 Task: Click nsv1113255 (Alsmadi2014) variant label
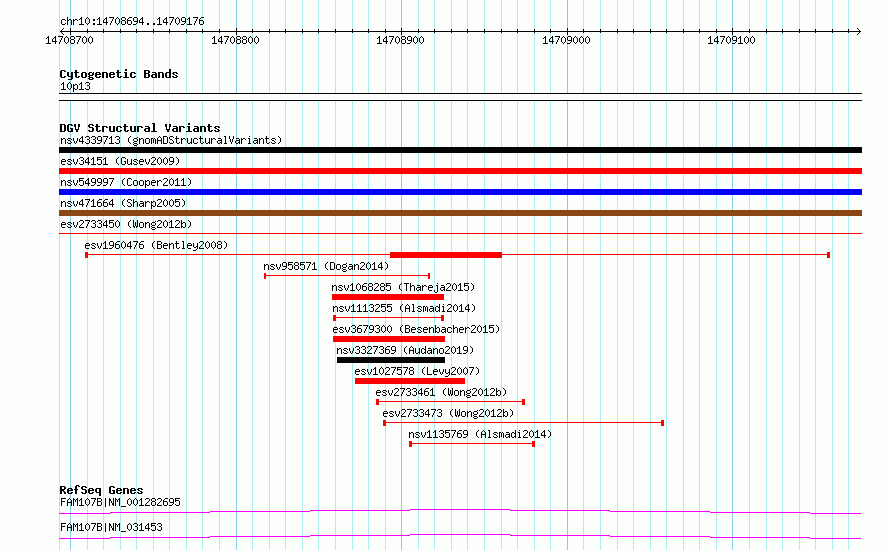404,308
